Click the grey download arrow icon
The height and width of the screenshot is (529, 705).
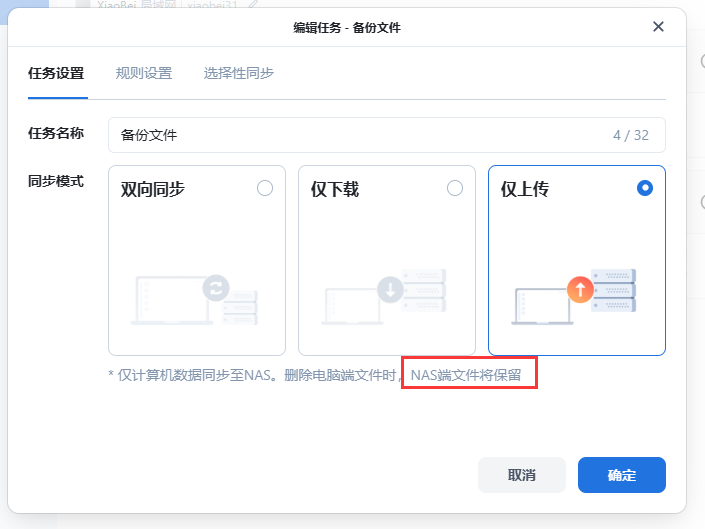click(x=390, y=289)
